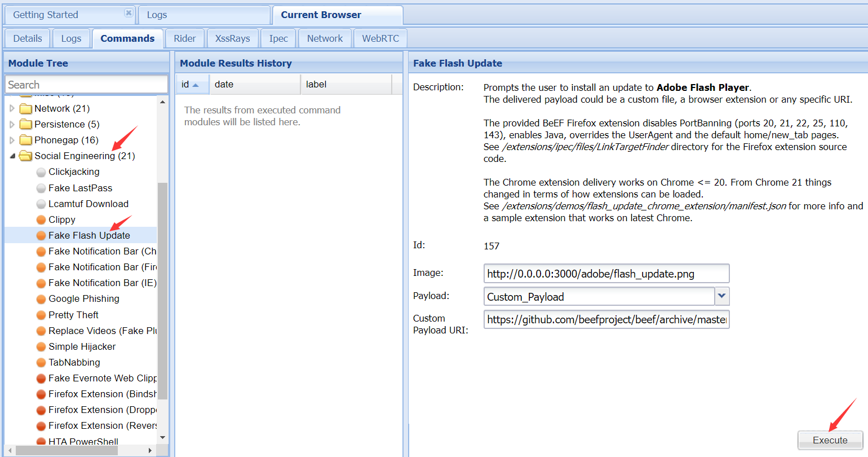Click the Module Tree horizontal scrollbar thumb
The height and width of the screenshot is (457, 868).
pos(67,450)
